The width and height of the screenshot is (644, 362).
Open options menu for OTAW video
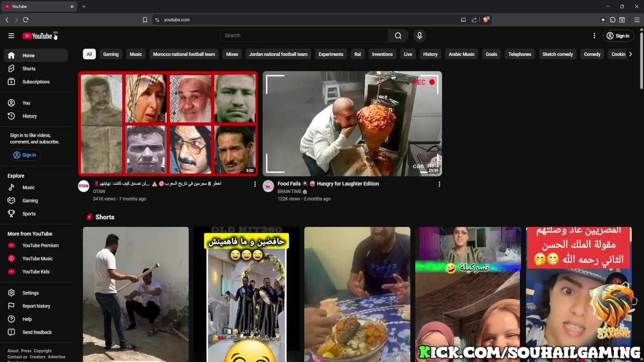pyautogui.click(x=255, y=185)
